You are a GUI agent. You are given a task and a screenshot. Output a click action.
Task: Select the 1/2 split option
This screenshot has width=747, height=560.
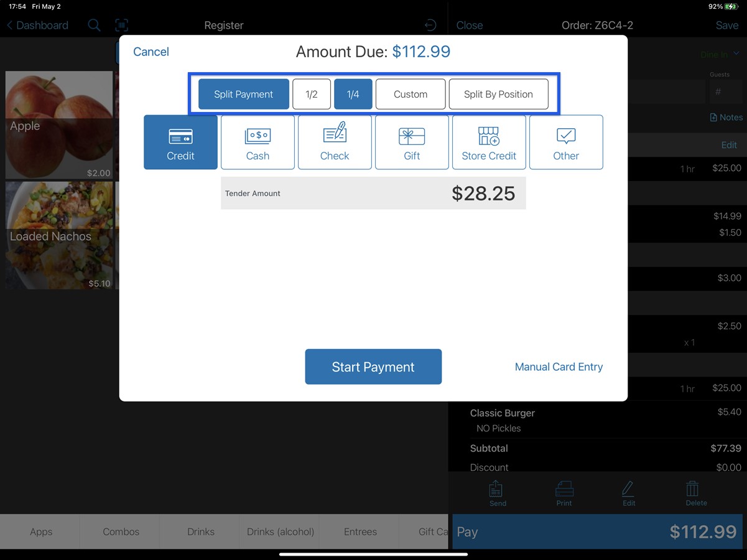(x=312, y=94)
